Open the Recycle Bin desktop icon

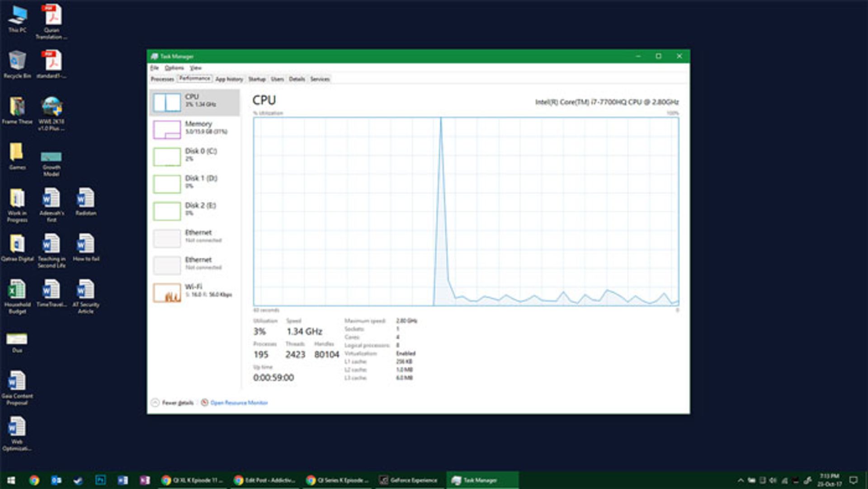pos(17,64)
